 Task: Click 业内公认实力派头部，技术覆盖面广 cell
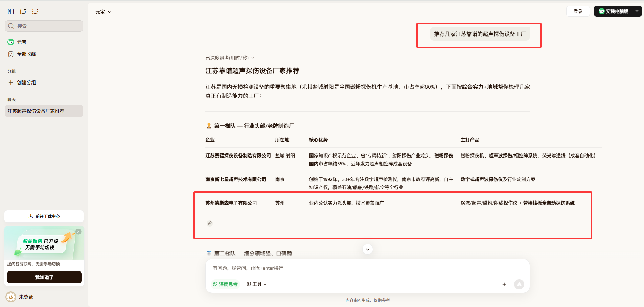pyautogui.click(x=347, y=203)
